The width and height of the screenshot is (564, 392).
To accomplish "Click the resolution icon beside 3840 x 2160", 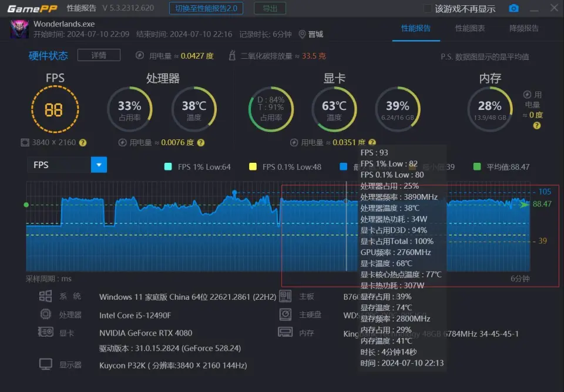I will (x=25, y=143).
